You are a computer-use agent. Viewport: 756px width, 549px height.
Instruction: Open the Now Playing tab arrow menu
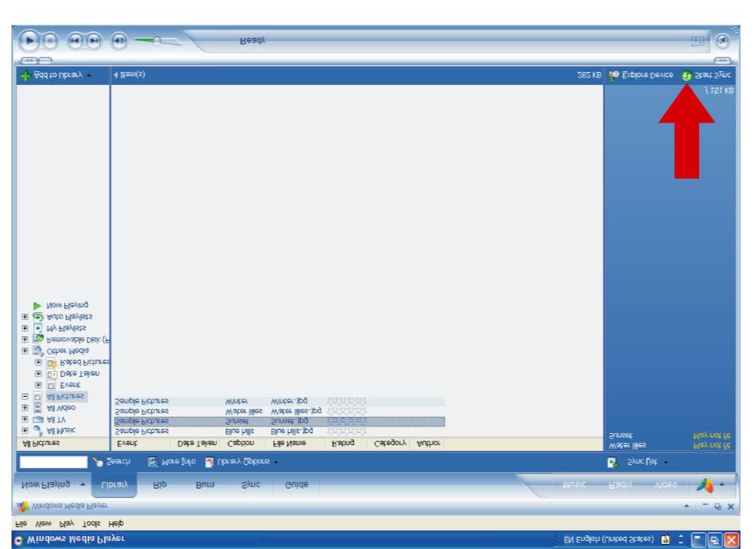click(x=82, y=484)
